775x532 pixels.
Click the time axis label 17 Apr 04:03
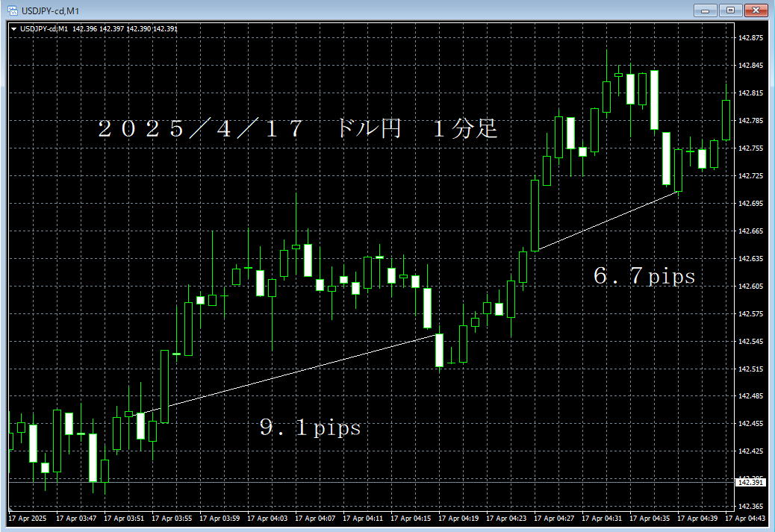267,519
